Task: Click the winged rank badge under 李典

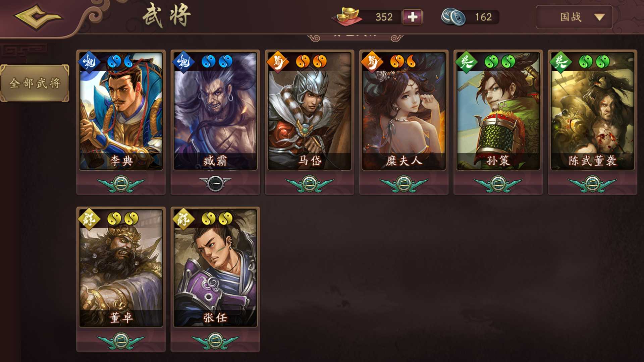Action: coord(121,184)
